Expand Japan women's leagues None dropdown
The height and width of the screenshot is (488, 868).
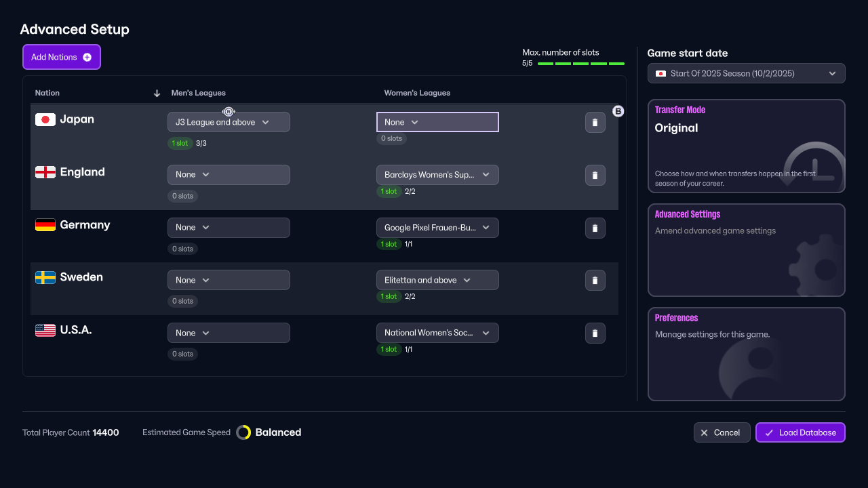point(437,122)
